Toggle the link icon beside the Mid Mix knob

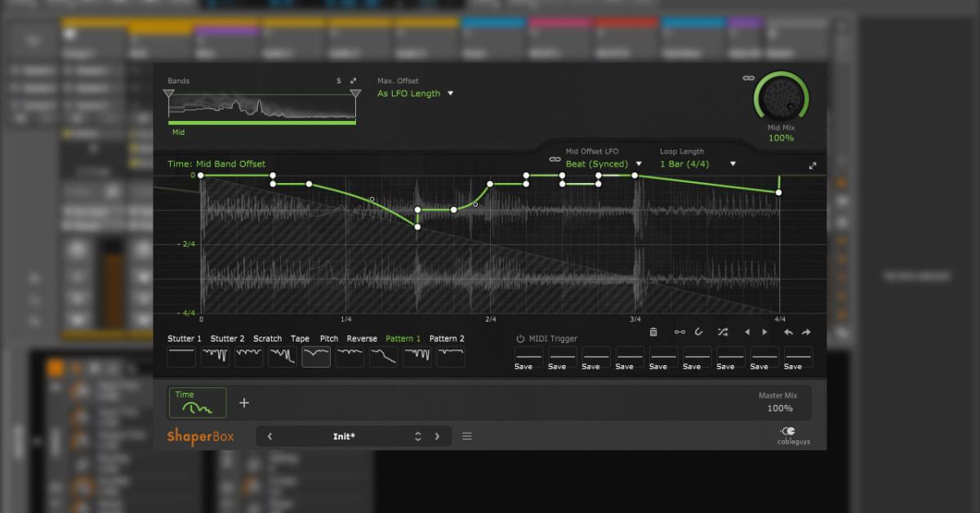pos(748,78)
